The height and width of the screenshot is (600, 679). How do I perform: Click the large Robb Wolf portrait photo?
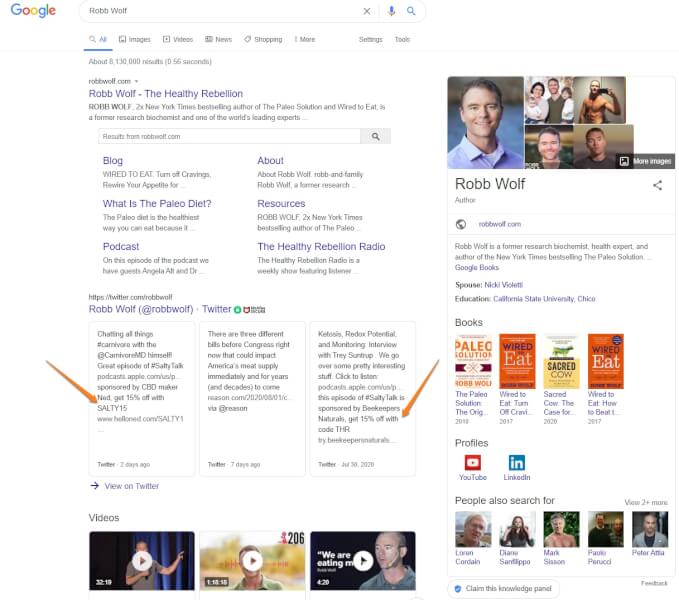click(x=485, y=123)
